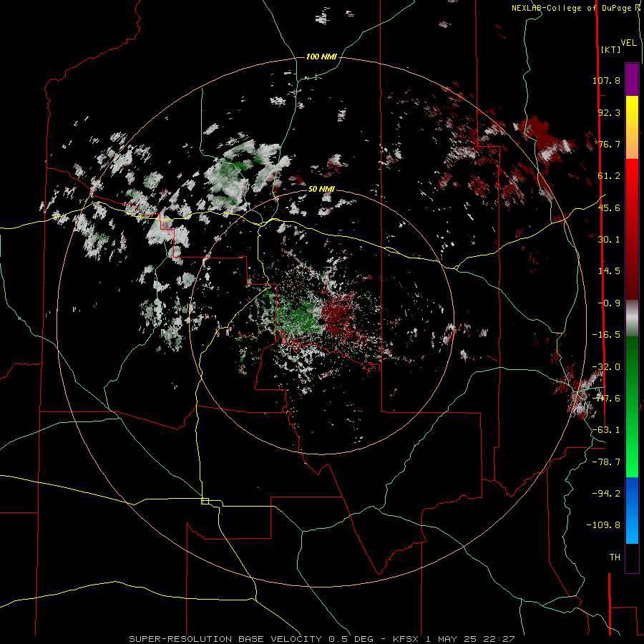Viewport: 644px width, 644px height.
Task: Click the 50 NMI range ring label
Action: 321,189
